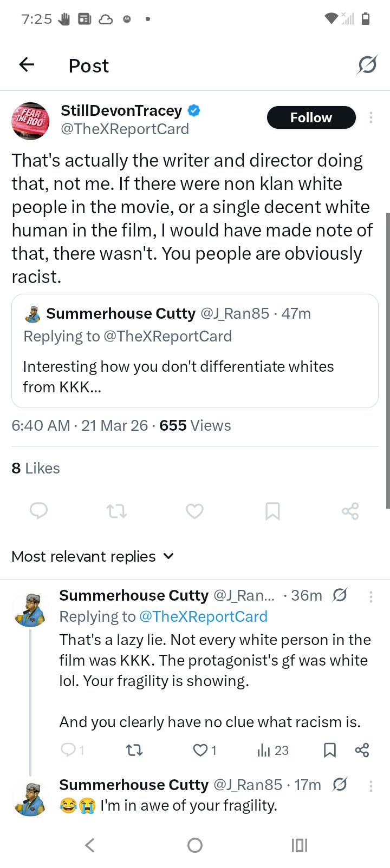
Task: Tap the @TheXReportCard link in the first reply
Action: pyautogui.click(x=203, y=616)
